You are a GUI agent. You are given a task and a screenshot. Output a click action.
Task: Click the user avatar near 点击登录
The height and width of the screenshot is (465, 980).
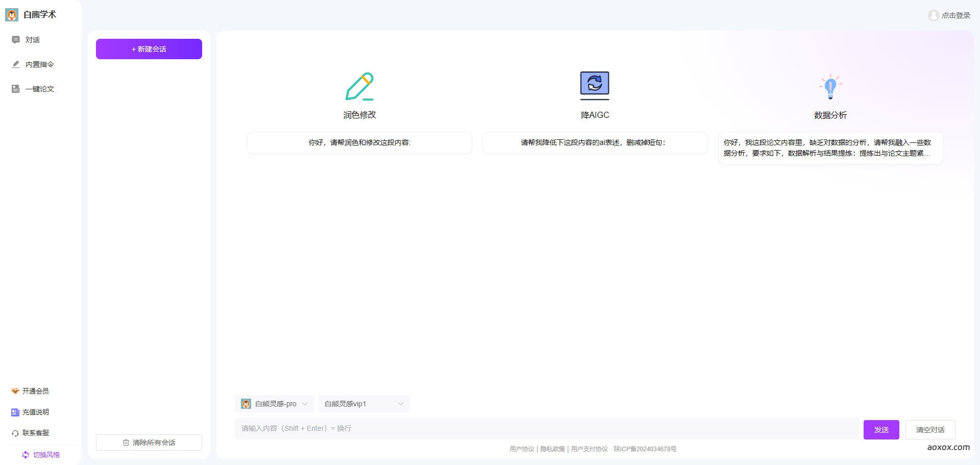[x=933, y=15]
